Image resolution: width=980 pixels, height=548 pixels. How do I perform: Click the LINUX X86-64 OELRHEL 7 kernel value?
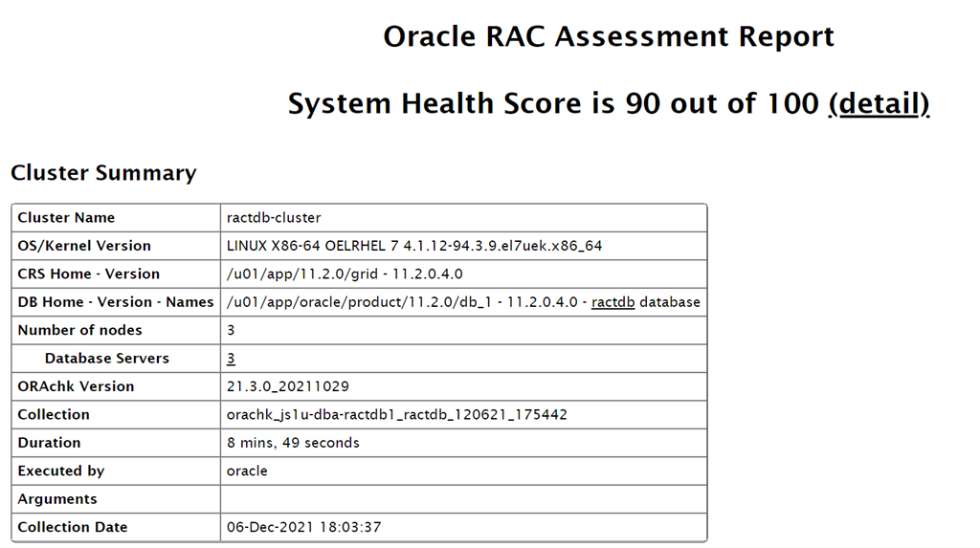414,246
